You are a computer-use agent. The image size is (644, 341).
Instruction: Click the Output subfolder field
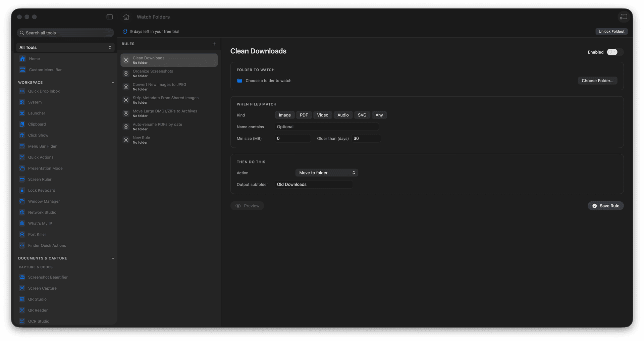(x=314, y=185)
